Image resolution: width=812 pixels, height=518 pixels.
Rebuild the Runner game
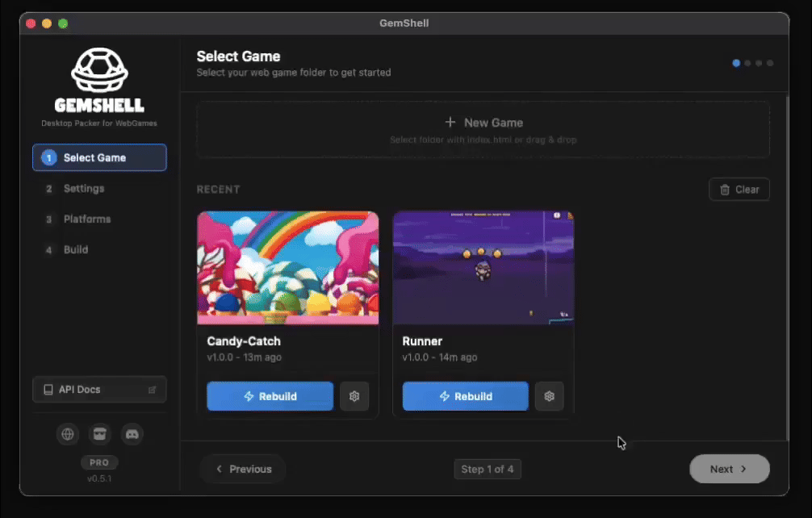(x=465, y=396)
